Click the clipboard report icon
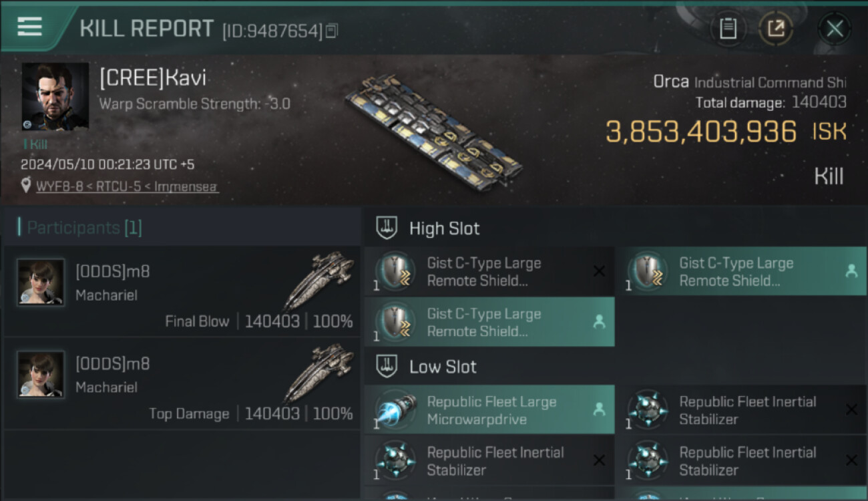 [x=728, y=28]
